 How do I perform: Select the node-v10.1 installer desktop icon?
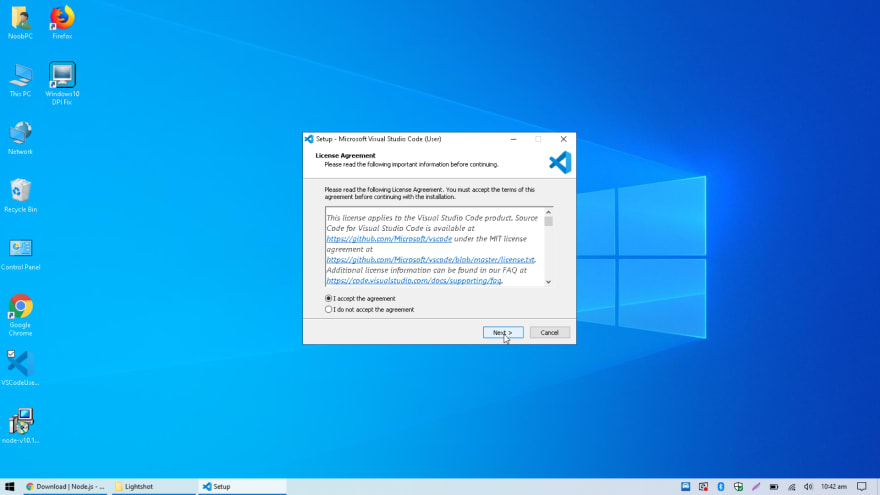coord(20,427)
